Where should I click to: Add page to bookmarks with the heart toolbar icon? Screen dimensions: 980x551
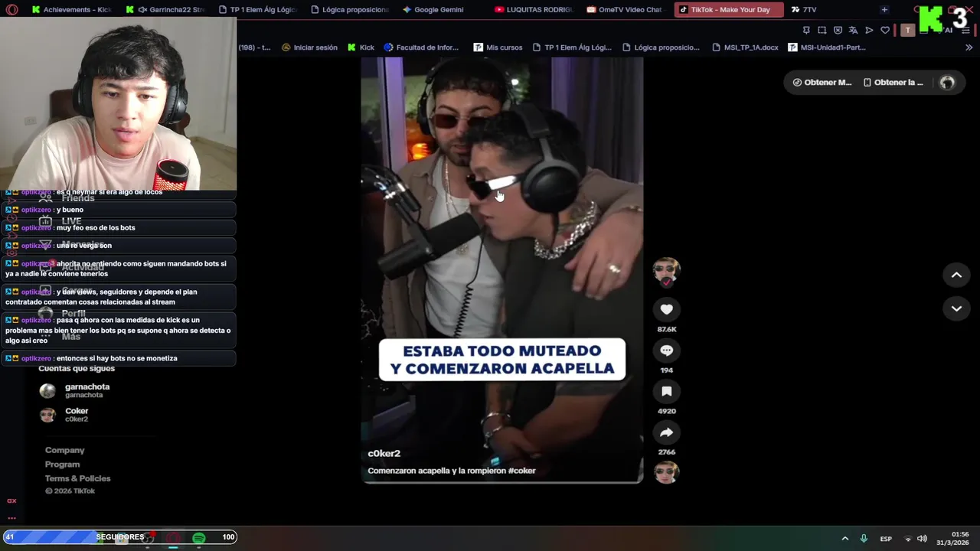885,30
